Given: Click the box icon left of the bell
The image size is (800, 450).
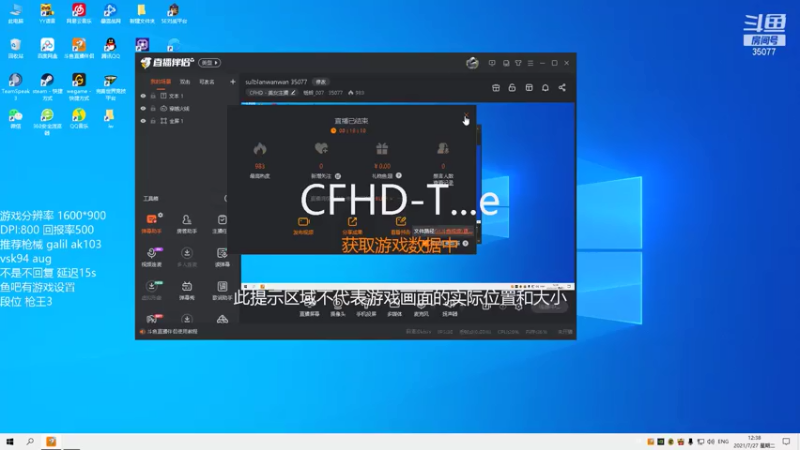Looking at the screenshot, I should [529, 88].
